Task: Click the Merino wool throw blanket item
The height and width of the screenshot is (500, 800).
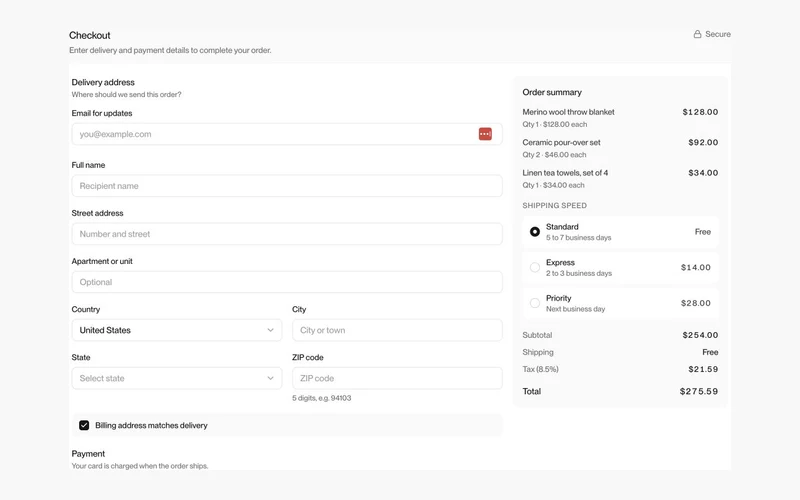Action: (568, 112)
